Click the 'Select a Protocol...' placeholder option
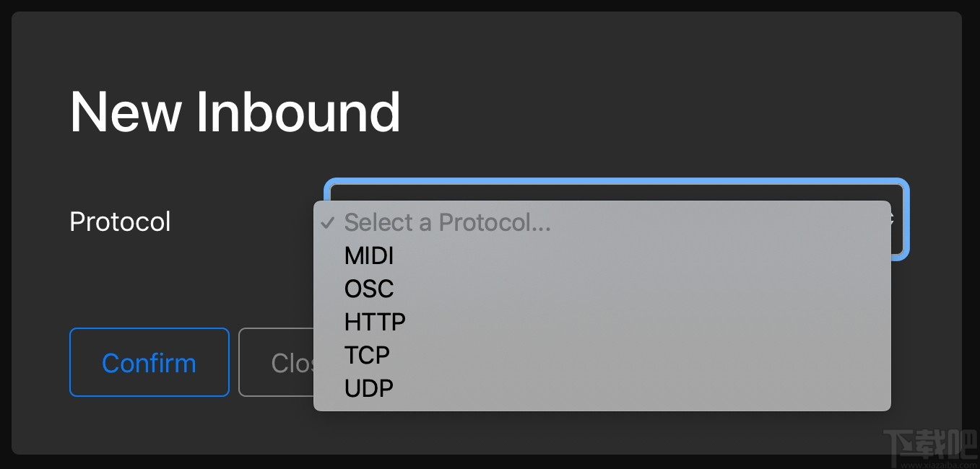The width and height of the screenshot is (980, 469). pos(447,222)
